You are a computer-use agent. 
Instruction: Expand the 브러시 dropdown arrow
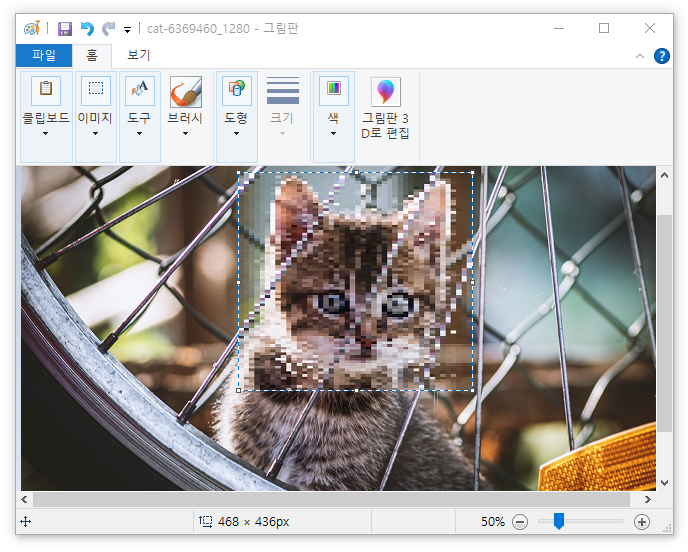pyautogui.click(x=185, y=133)
